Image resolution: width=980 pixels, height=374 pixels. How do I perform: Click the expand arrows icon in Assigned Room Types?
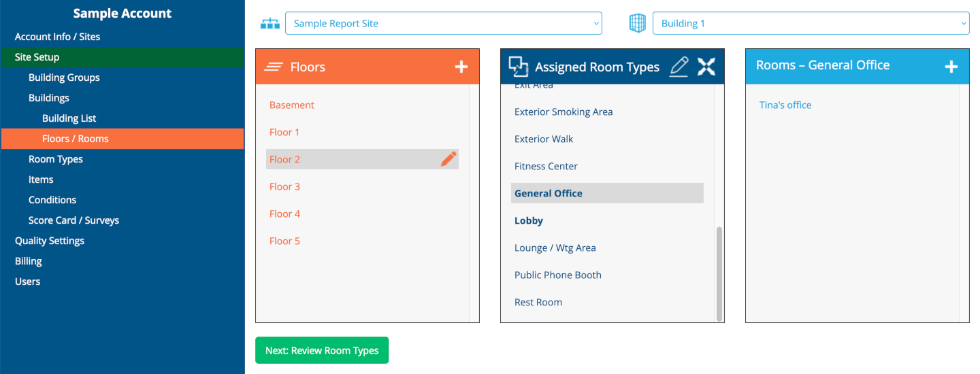(706, 67)
